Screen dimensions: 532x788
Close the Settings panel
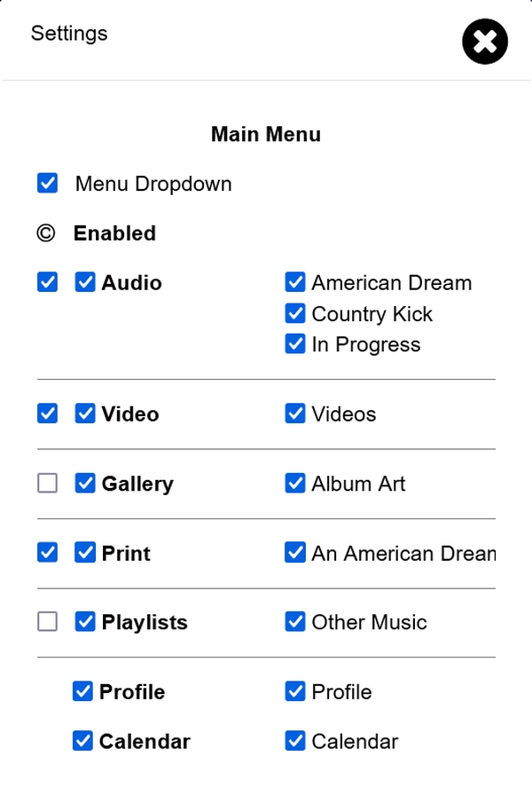click(x=485, y=42)
